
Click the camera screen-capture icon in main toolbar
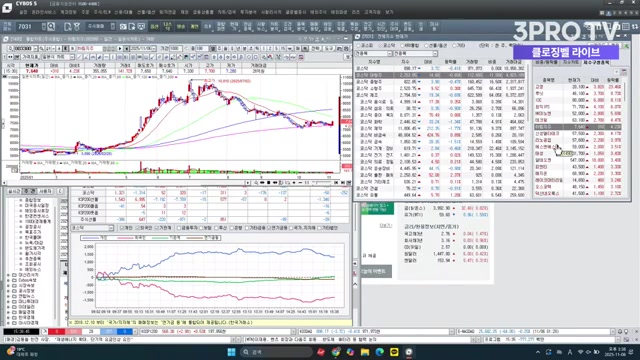pyautogui.click(x=123, y=27)
